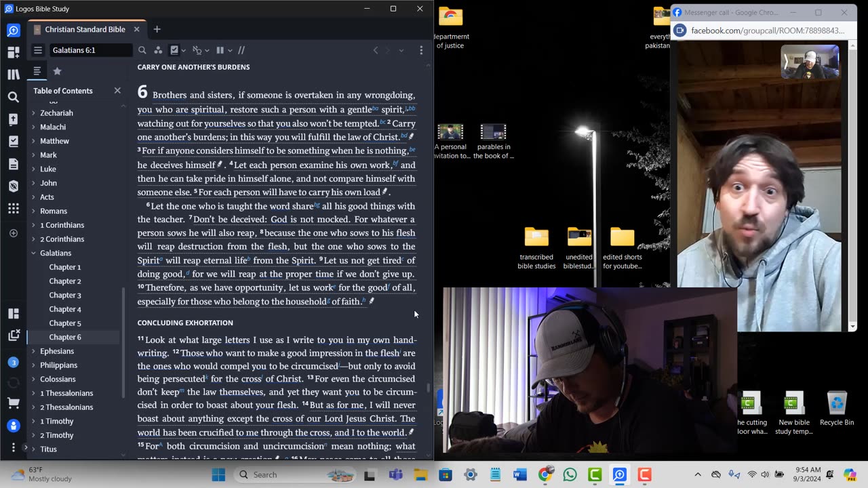The width and height of the screenshot is (868, 488).
Task: Open WhatsApp from the taskbar
Action: pos(570,474)
